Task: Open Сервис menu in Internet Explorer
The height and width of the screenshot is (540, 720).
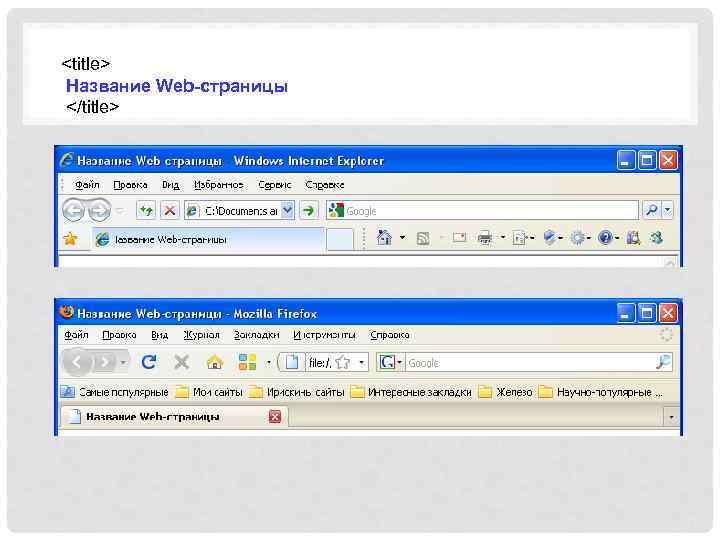Action: [275, 185]
